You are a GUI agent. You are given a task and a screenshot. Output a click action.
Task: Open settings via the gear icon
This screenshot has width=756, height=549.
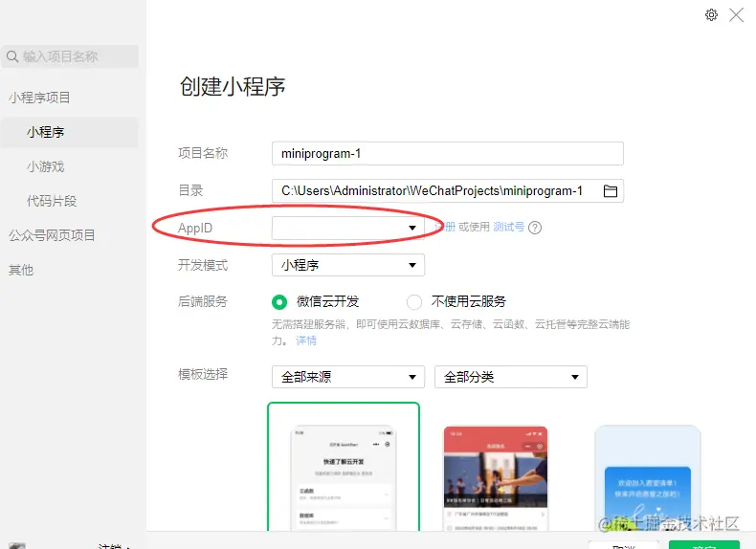click(x=711, y=15)
